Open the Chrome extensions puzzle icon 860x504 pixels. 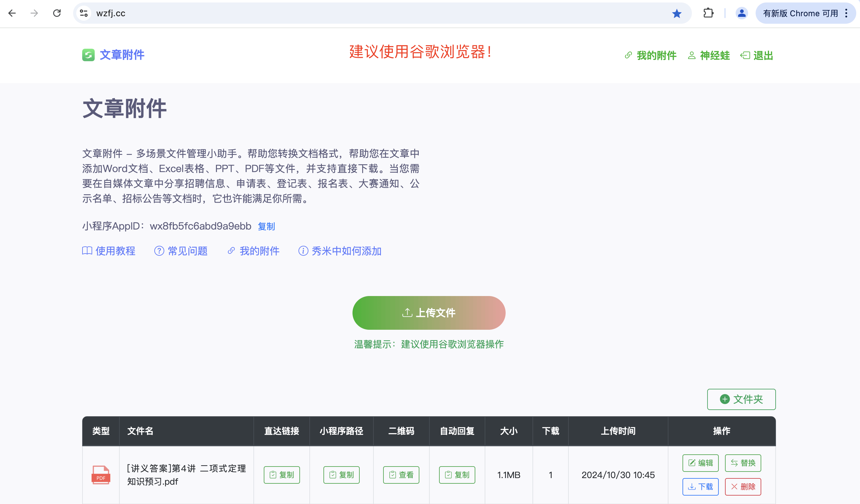click(x=708, y=13)
